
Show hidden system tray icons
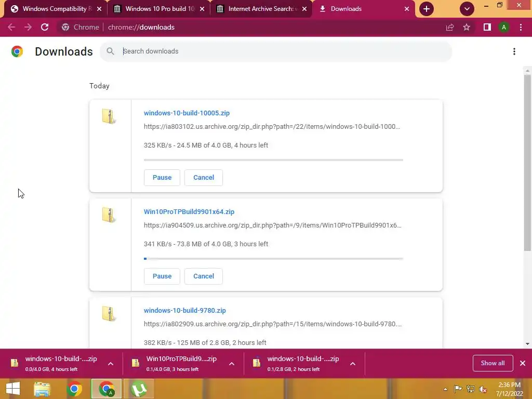445,389
